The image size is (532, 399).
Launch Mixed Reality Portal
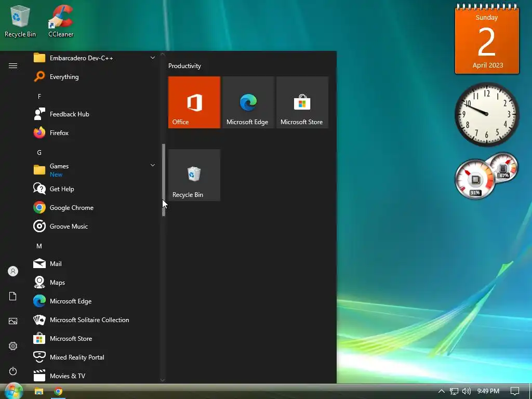tap(95, 357)
